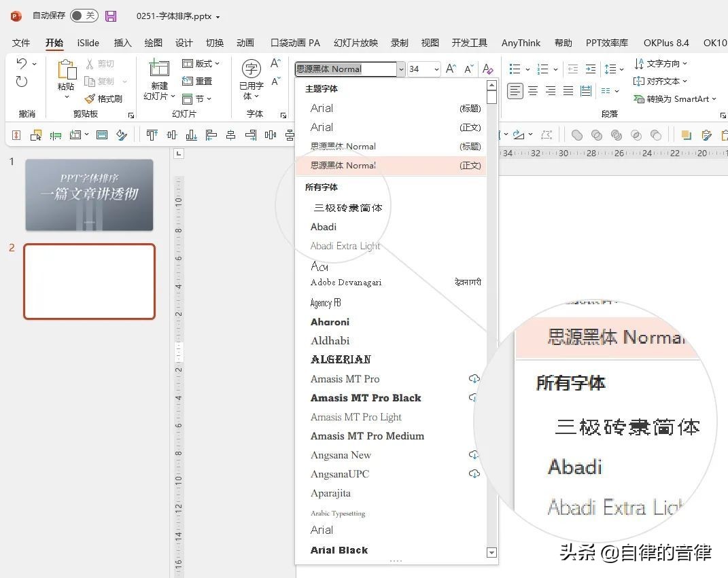Click the Paste clipboard icon
The height and width of the screenshot is (578, 728).
point(67,69)
